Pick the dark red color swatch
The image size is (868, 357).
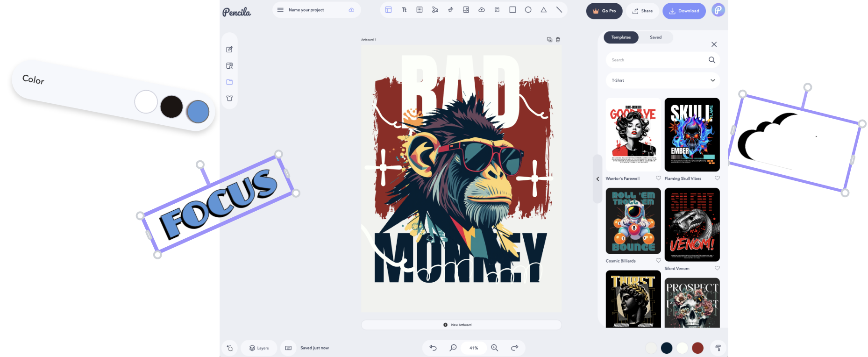tap(697, 348)
